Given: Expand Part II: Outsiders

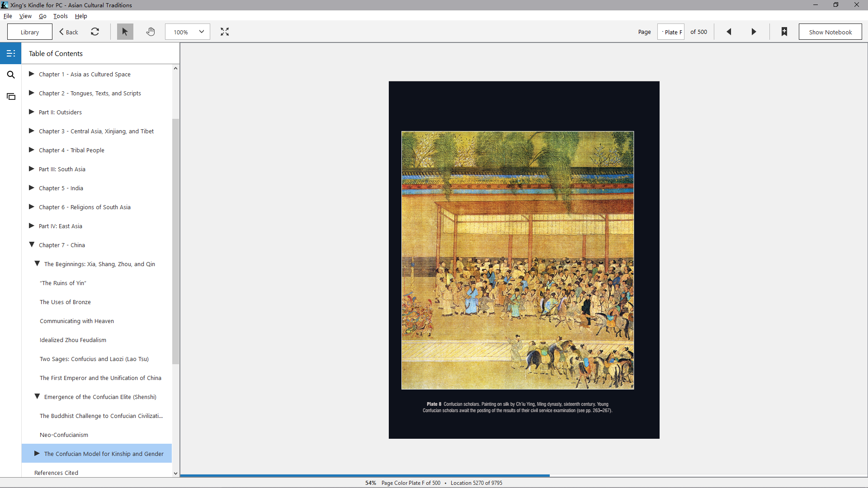Looking at the screenshot, I should [32, 112].
